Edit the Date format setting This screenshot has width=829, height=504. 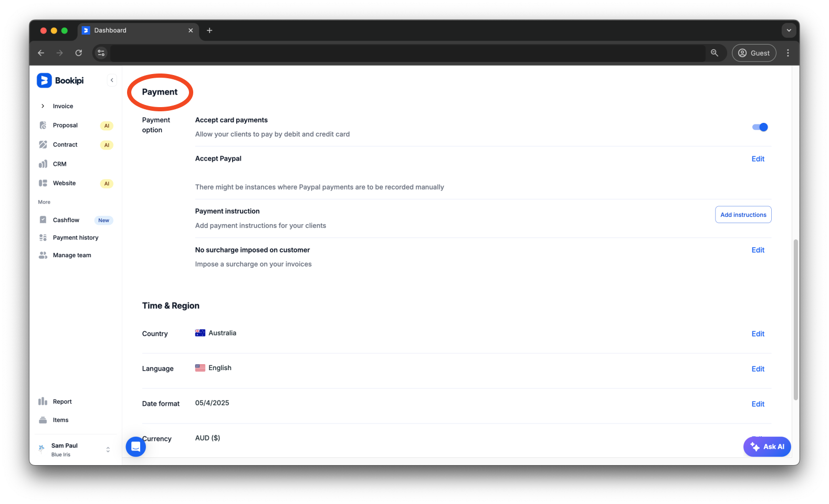pyautogui.click(x=758, y=404)
